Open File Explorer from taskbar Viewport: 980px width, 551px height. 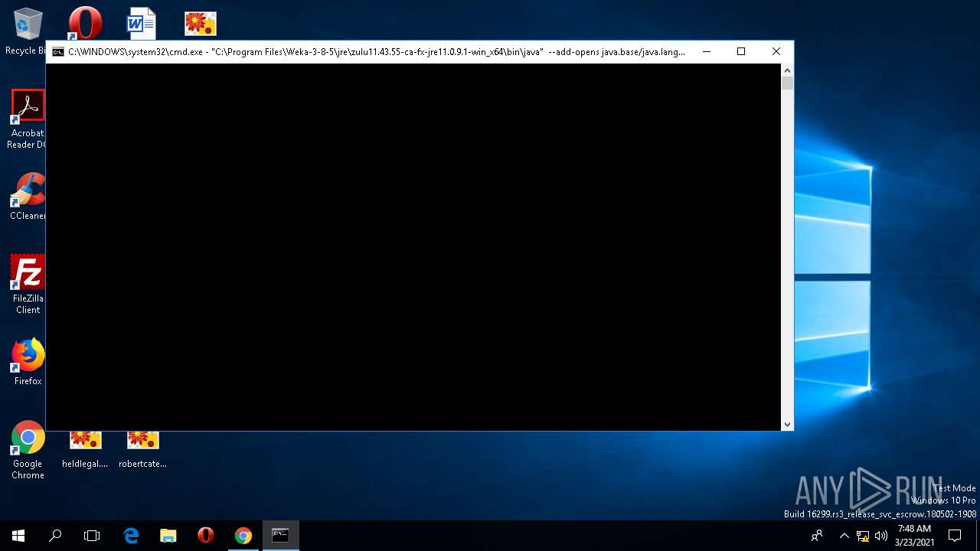tap(168, 536)
